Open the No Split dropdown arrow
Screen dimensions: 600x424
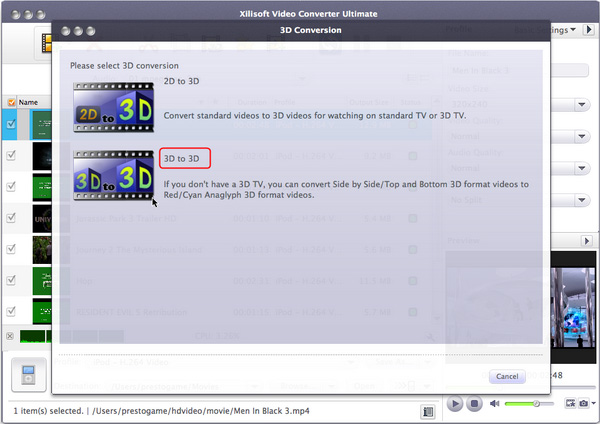pos(582,200)
